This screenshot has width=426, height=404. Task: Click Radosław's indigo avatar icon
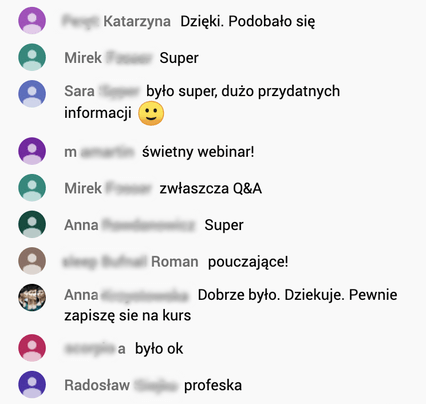[x=32, y=384]
